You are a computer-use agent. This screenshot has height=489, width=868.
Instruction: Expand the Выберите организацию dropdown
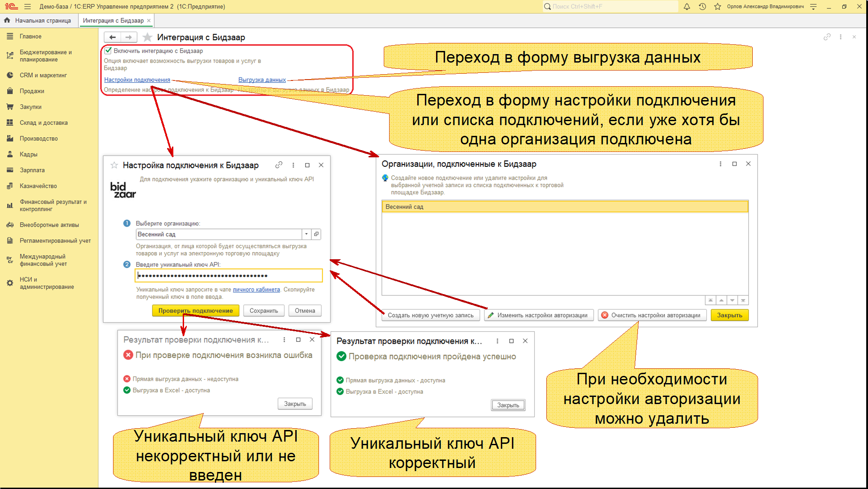[306, 234]
